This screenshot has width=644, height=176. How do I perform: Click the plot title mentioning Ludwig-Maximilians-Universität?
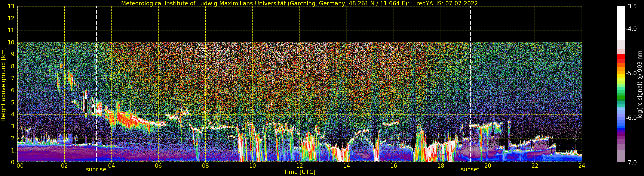[300, 3]
